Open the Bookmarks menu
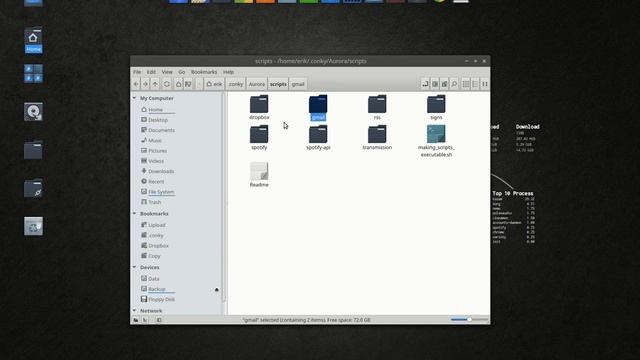 coord(204,72)
